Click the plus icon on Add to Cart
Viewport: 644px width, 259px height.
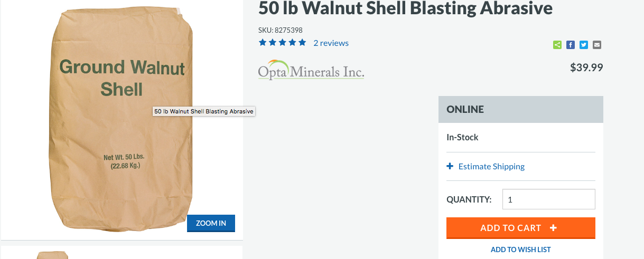[553, 228]
